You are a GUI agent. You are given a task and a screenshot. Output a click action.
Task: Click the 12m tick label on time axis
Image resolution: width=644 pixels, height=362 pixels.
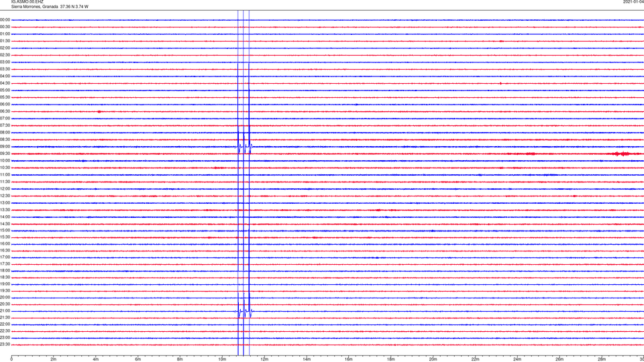264,359
